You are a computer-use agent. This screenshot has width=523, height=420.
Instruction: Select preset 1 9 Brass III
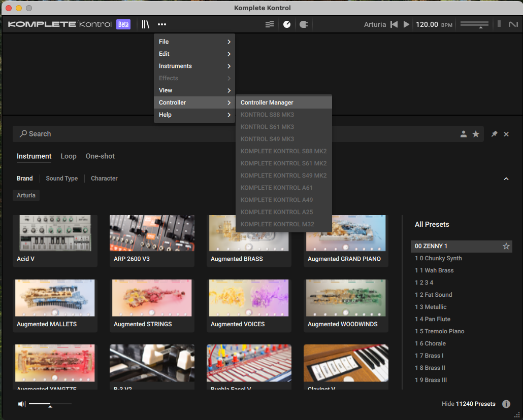coord(431,380)
